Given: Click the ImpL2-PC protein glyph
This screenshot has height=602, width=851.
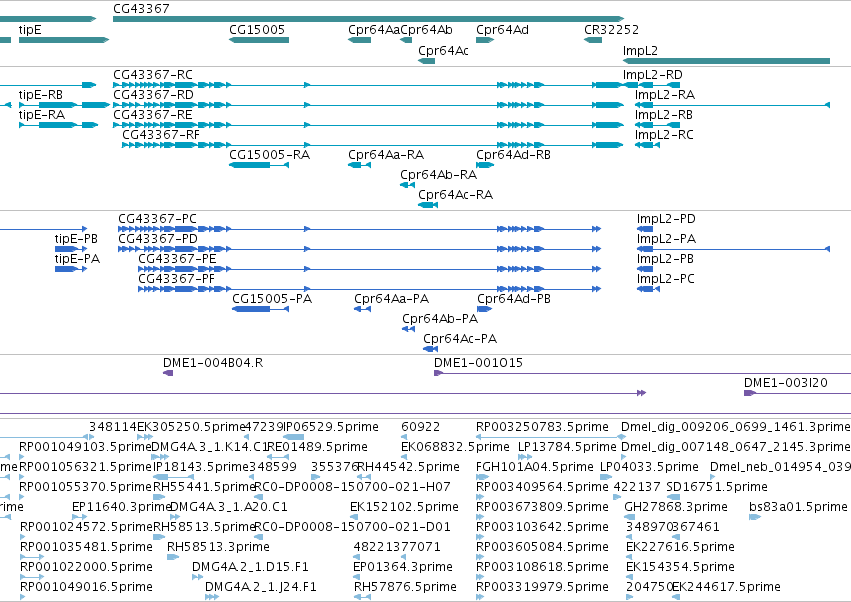Looking at the screenshot, I should tap(648, 289).
